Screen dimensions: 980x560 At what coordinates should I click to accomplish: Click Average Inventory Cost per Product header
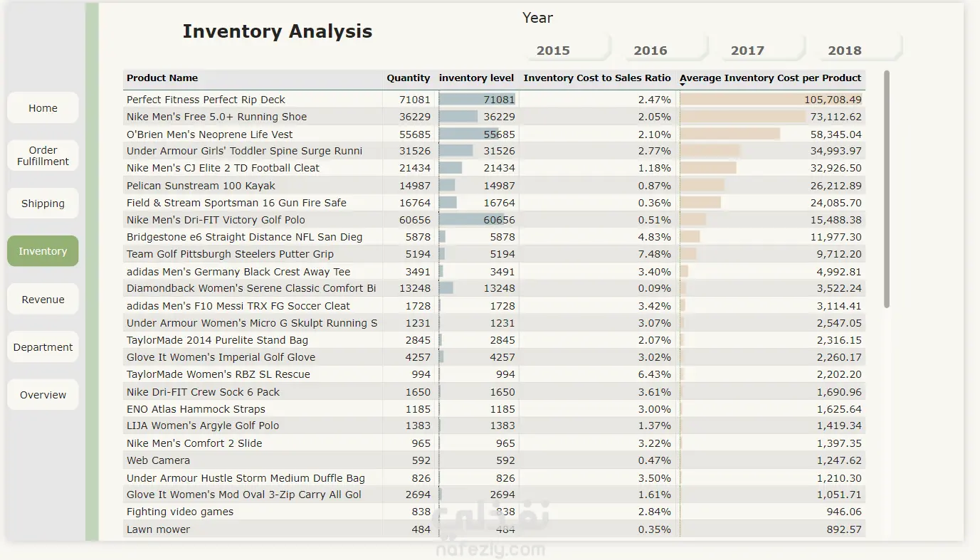click(x=770, y=78)
